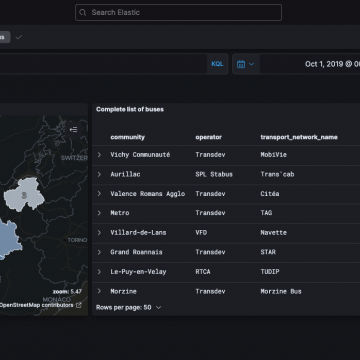Viewport: 360px width, 360px height.
Task: Expand the Vichy Communauté row
Action: [99, 155]
